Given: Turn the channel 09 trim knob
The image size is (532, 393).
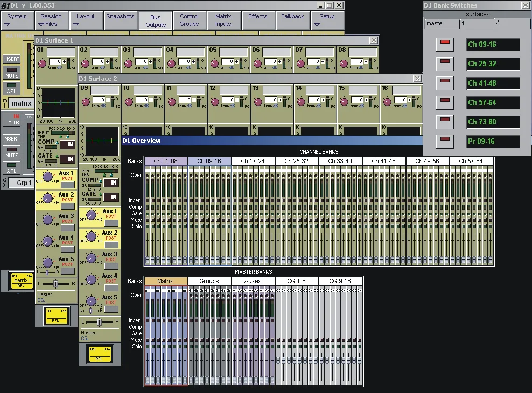Looking at the screenshot, I should click(x=86, y=102).
